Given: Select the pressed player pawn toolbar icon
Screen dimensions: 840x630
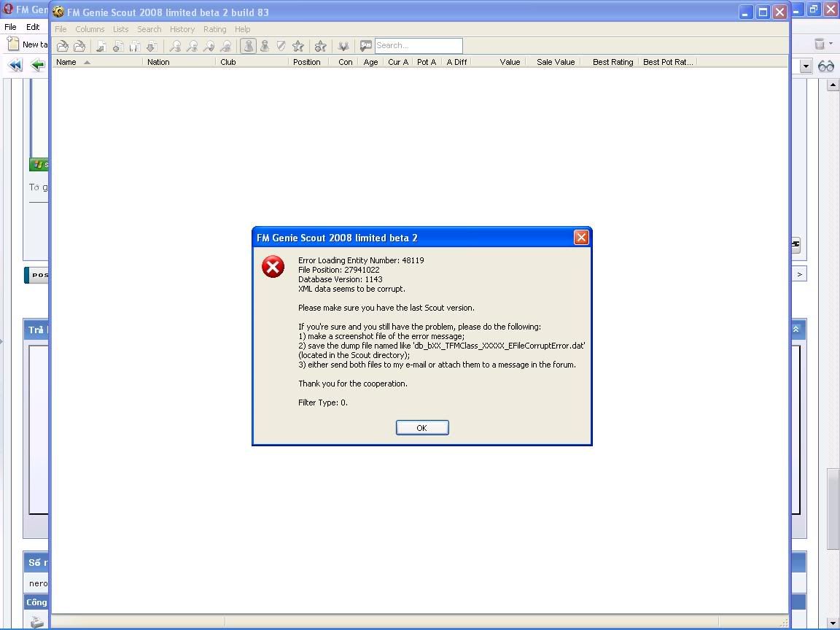Looking at the screenshot, I should pyautogui.click(x=248, y=46).
